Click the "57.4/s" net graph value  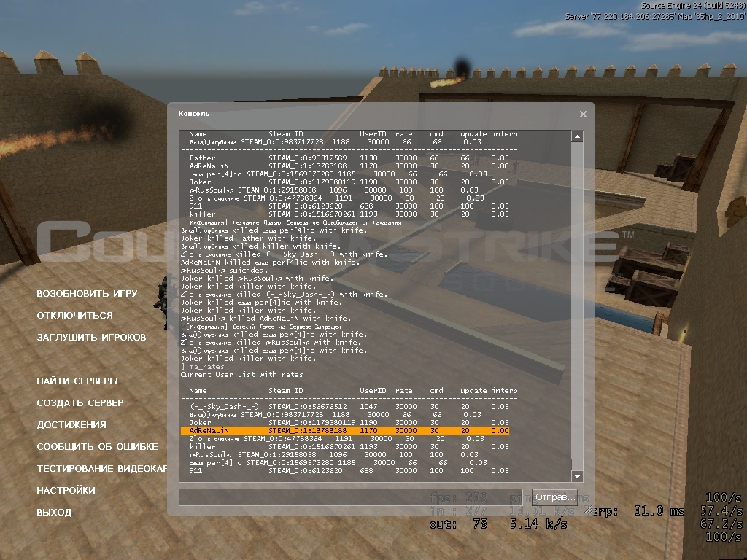[721, 511]
